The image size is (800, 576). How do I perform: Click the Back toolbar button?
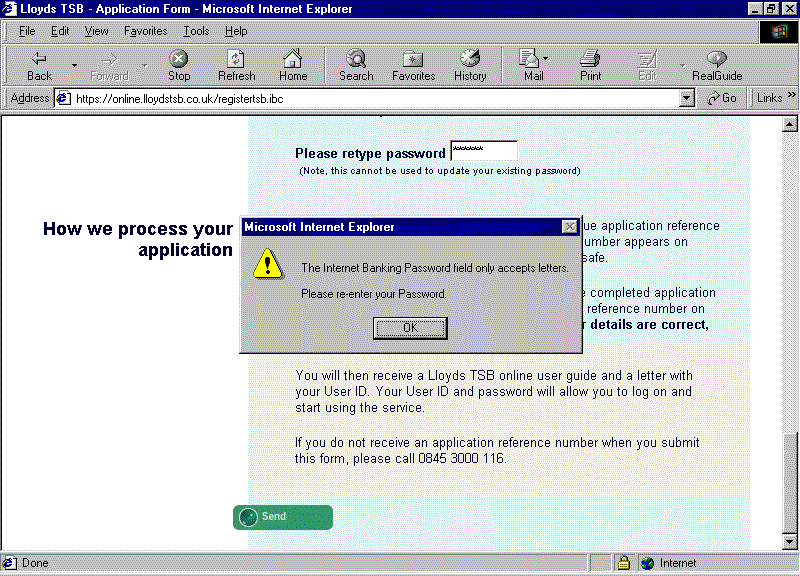[x=39, y=66]
